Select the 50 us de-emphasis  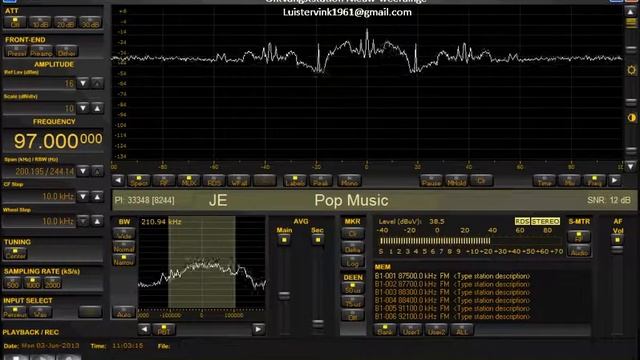[353, 289]
